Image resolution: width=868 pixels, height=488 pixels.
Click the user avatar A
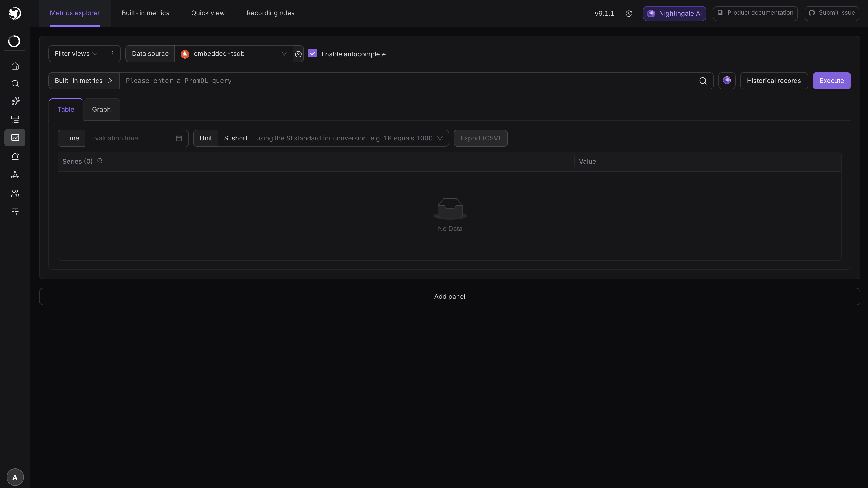tap(15, 477)
